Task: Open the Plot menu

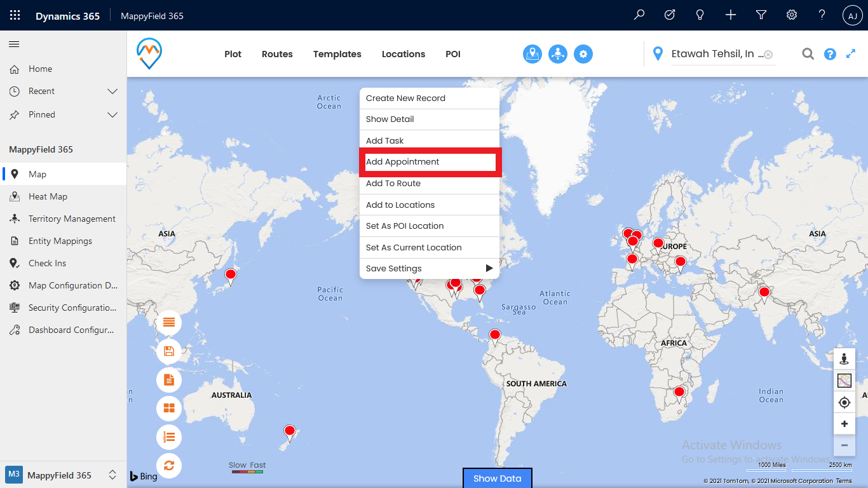Action: (x=233, y=54)
